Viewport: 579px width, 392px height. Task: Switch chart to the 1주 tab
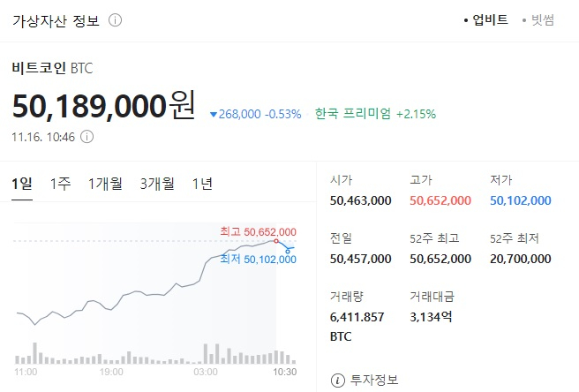tap(60, 184)
